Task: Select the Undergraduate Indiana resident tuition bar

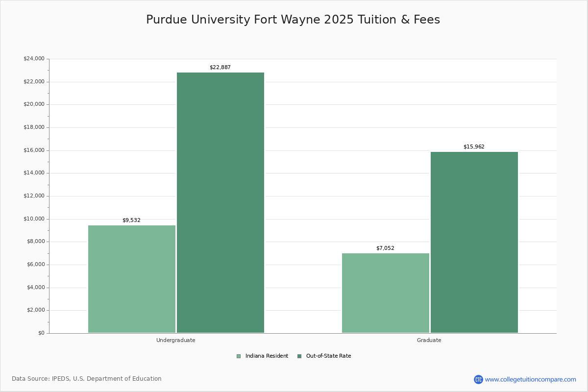Action: [x=131, y=279]
